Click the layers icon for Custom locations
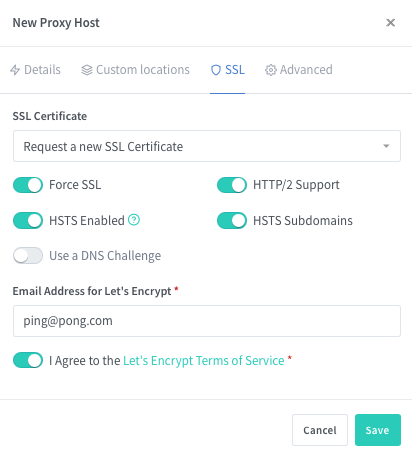The height and width of the screenshot is (459, 412). [87, 70]
